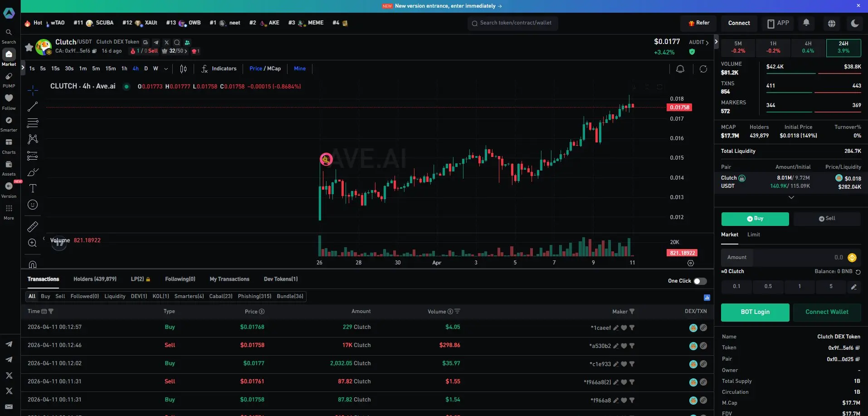868x416 pixels.
Task: Open the Time column filter
Action: pos(51,312)
